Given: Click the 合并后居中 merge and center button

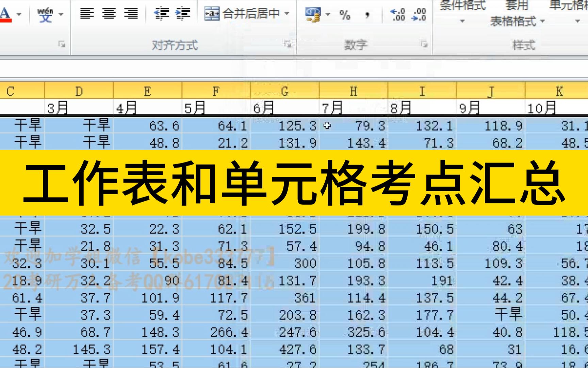Looking at the screenshot, I should pyautogui.click(x=242, y=14).
